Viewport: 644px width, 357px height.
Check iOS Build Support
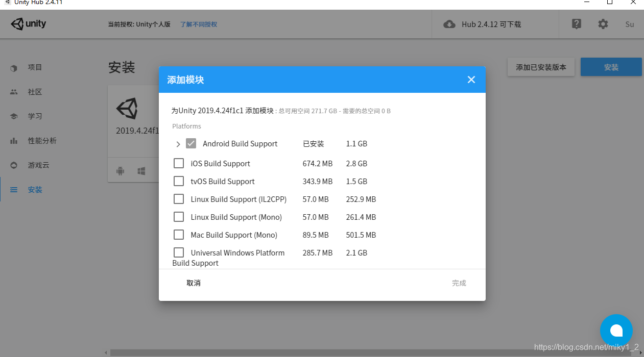(179, 163)
